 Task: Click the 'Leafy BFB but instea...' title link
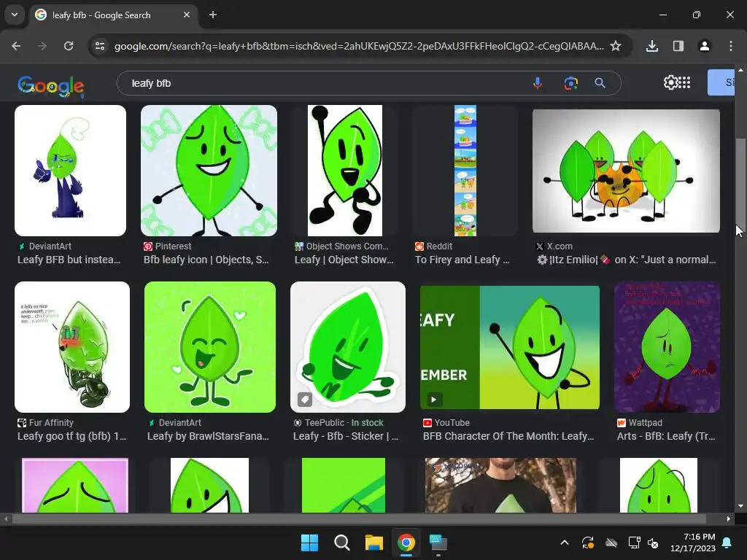[x=69, y=260]
